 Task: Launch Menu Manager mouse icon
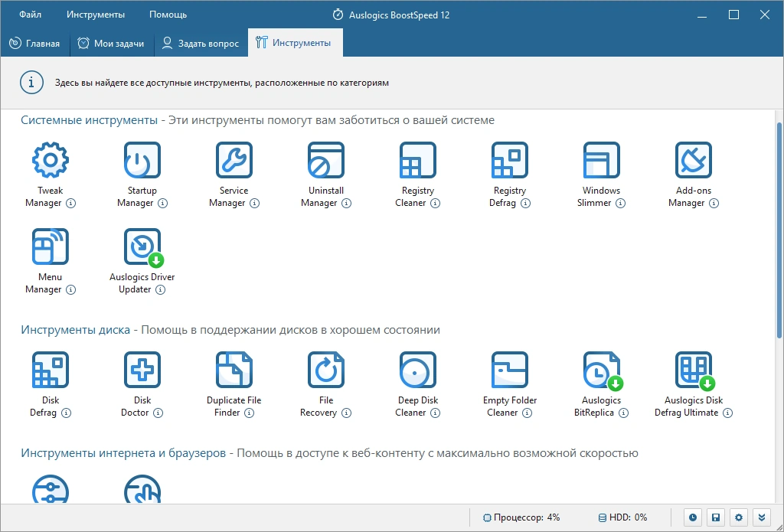point(50,246)
